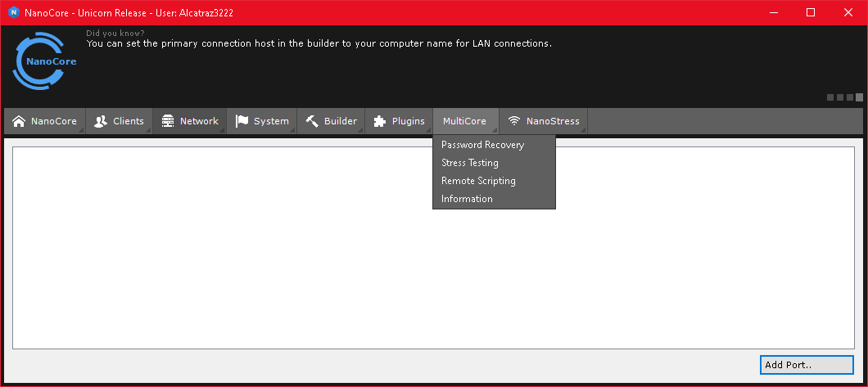The width and height of the screenshot is (868, 387).
Task: Click the NanoCore circular logo
Action: (x=45, y=61)
